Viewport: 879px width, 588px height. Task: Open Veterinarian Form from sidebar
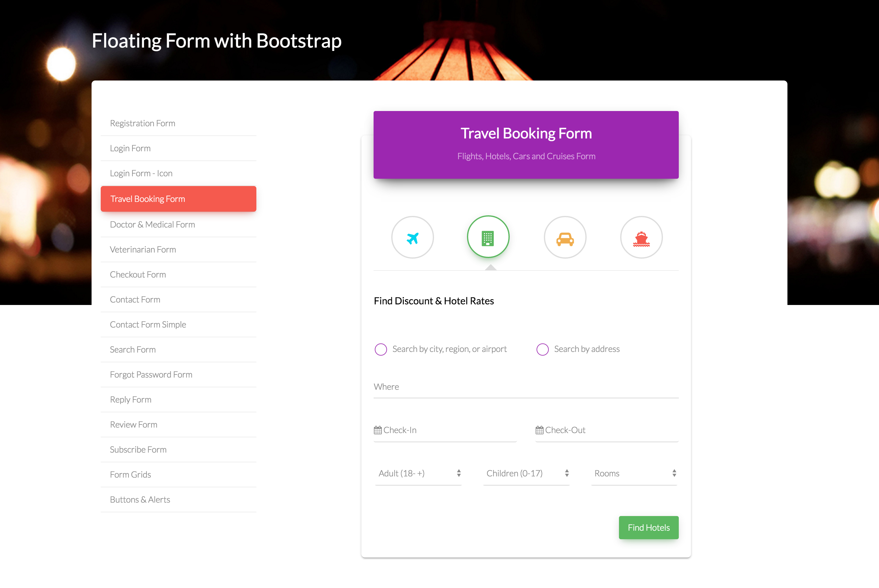pyautogui.click(x=179, y=250)
